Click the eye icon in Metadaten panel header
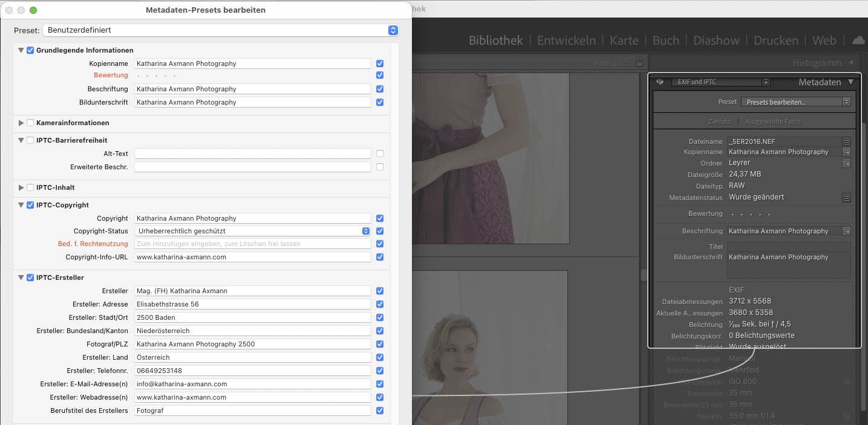This screenshot has width=868, height=425. pyautogui.click(x=659, y=82)
